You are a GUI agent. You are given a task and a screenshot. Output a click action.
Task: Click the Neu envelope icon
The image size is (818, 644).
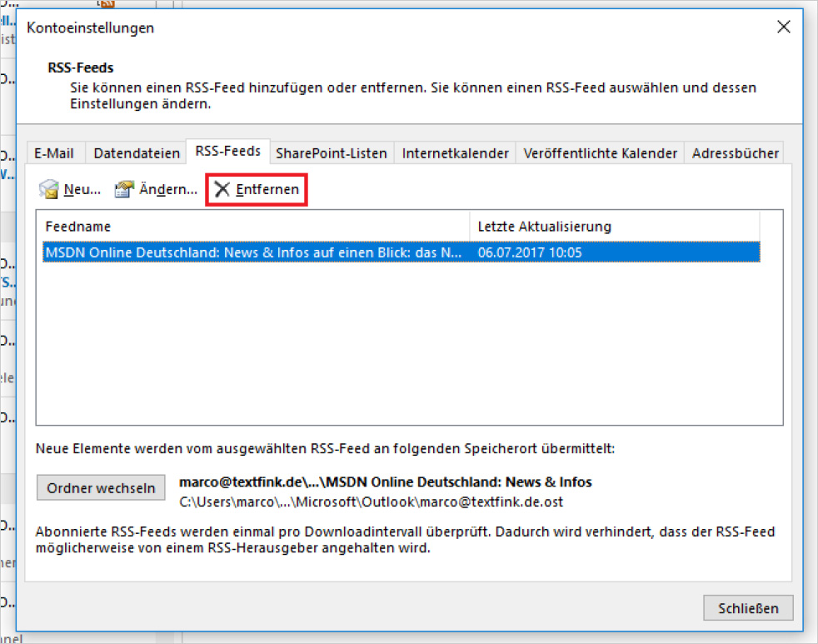[x=48, y=189]
